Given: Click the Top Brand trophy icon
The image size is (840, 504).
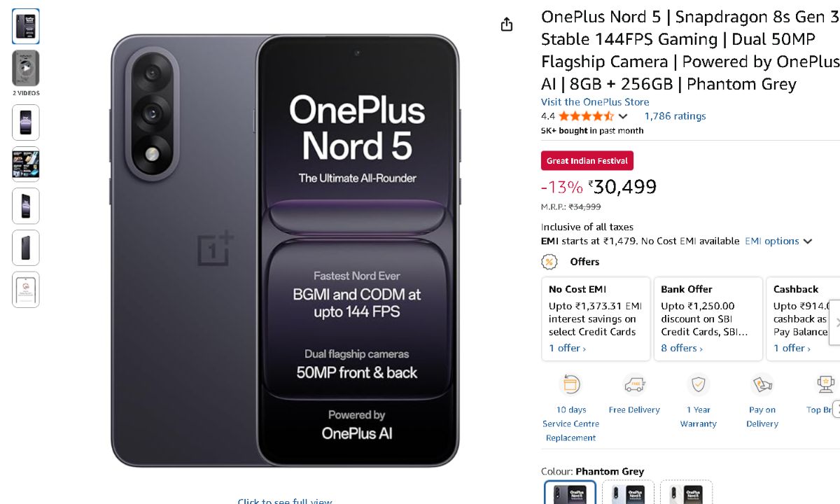Looking at the screenshot, I should [825, 385].
